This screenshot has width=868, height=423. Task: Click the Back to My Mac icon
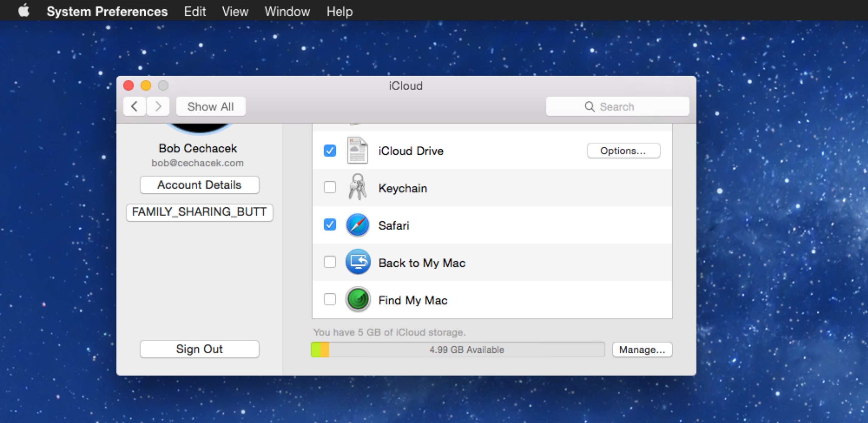coord(358,262)
